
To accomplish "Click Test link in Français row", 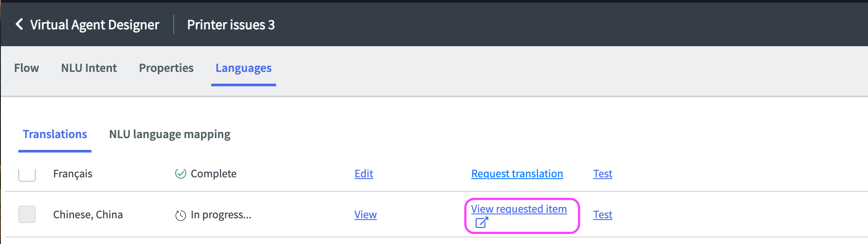I will click(602, 174).
